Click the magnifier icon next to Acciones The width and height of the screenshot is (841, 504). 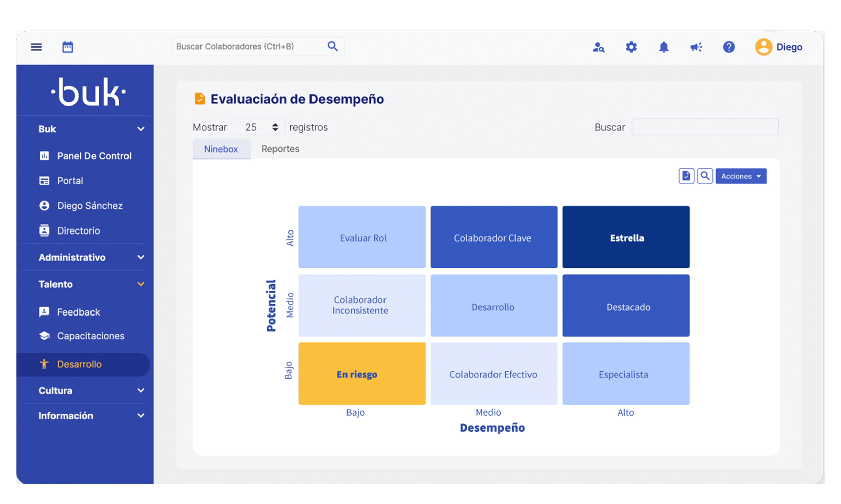[705, 176]
